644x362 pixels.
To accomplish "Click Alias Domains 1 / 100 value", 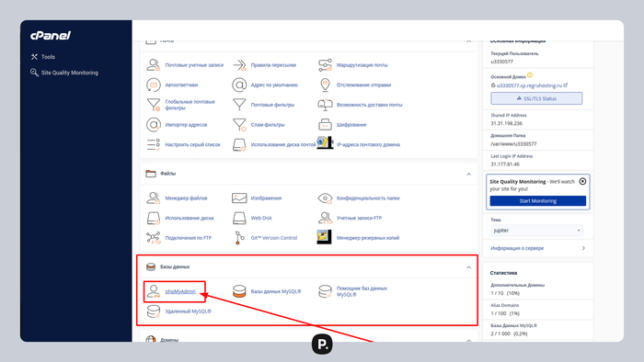I will 505,313.
